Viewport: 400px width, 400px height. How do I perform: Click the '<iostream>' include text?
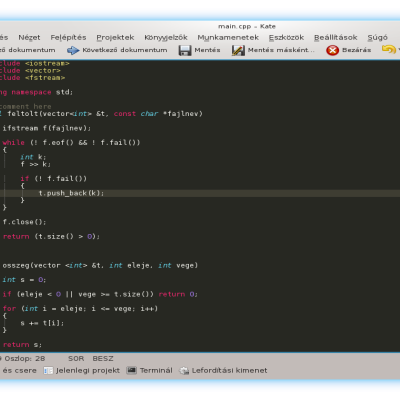click(x=47, y=63)
